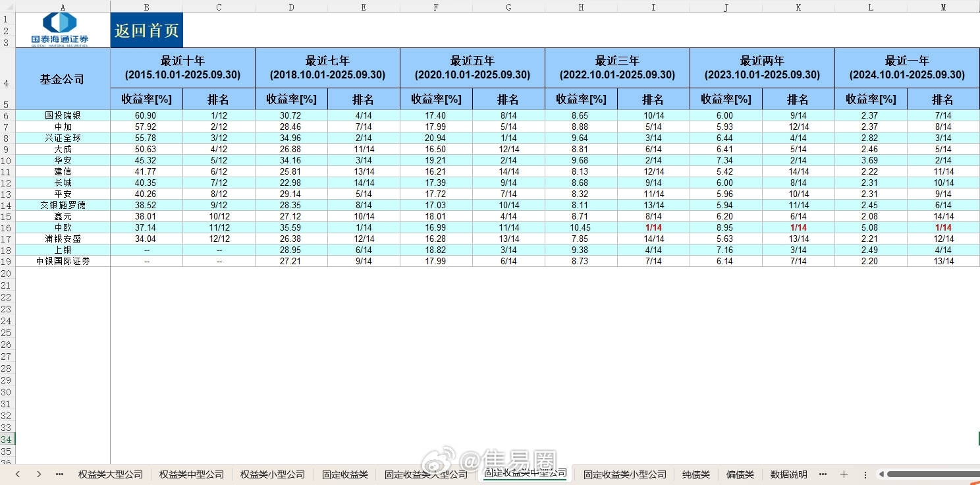The width and height of the screenshot is (980, 485).
Task: Select the 平安 company cell
Action: pos(63,194)
